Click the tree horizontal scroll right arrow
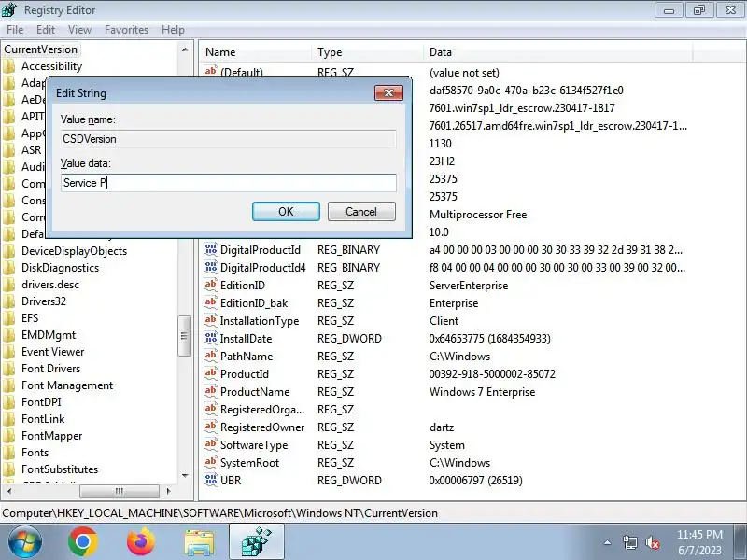Image resolution: width=747 pixels, height=560 pixels. (x=168, y=491)
